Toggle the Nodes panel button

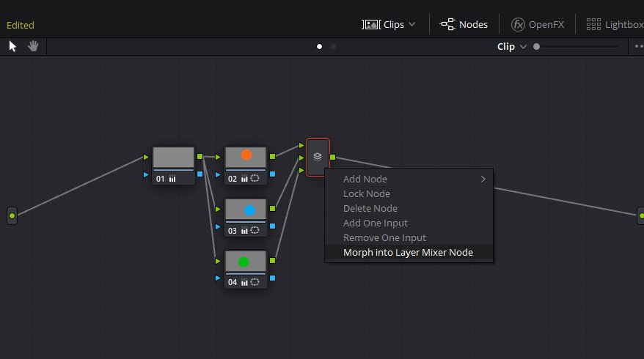464,25
